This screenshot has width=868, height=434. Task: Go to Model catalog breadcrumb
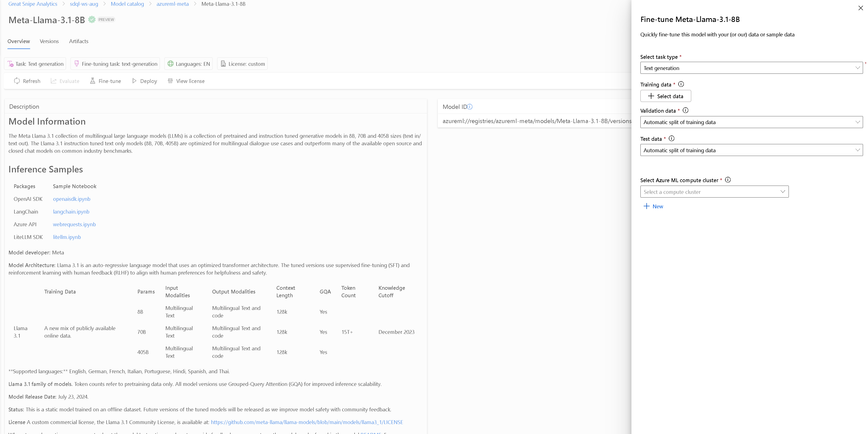point(127,4)
